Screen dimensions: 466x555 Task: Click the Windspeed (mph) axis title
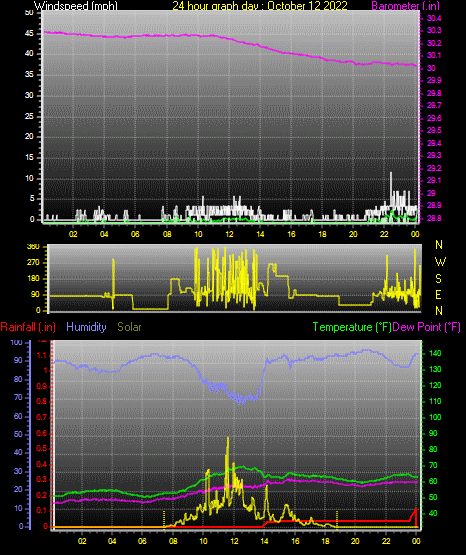tap(76, 5)
